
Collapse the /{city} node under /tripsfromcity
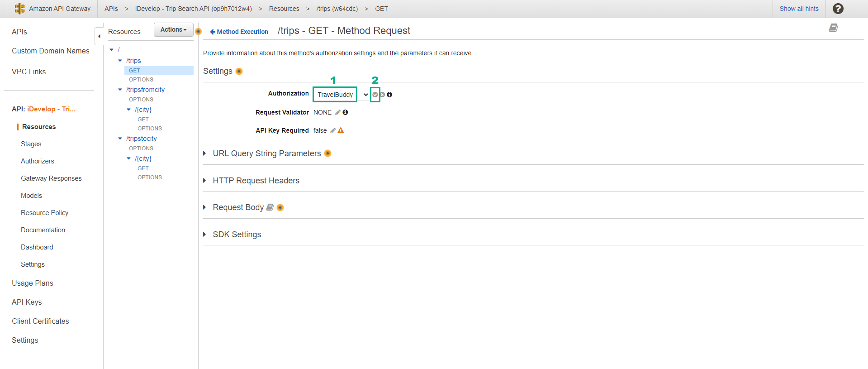point(128,110)
